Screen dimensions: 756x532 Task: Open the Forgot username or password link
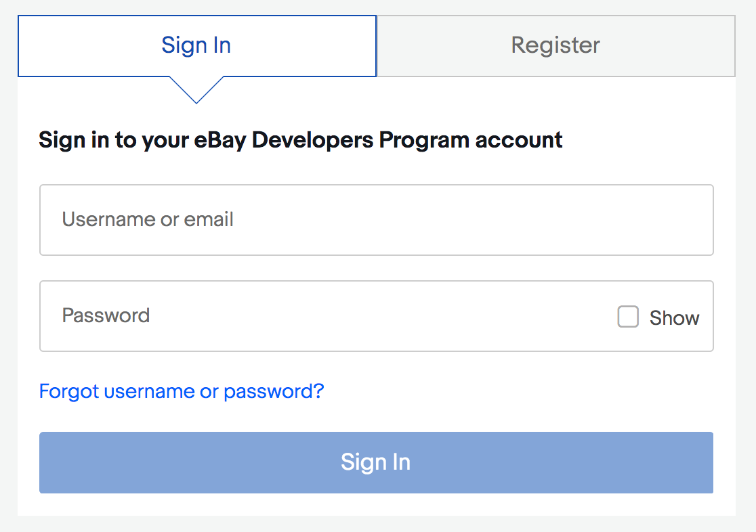[182, 391]
